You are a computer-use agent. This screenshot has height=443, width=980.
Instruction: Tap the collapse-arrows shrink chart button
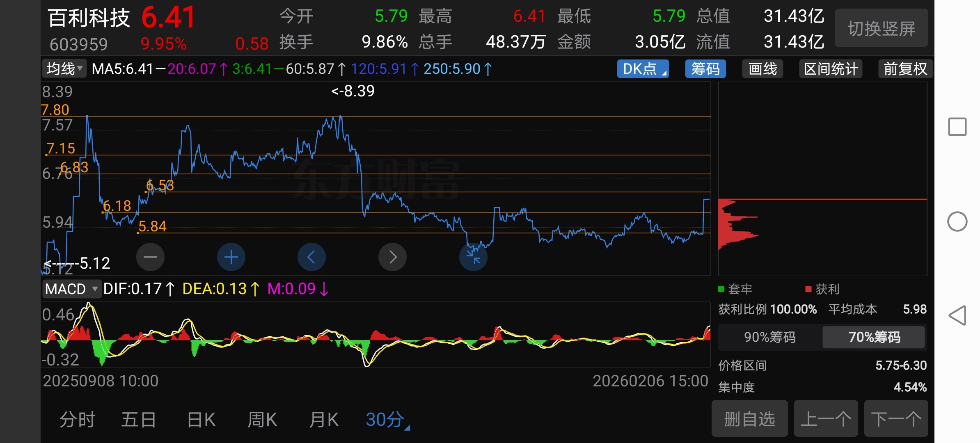click(473, 257)
